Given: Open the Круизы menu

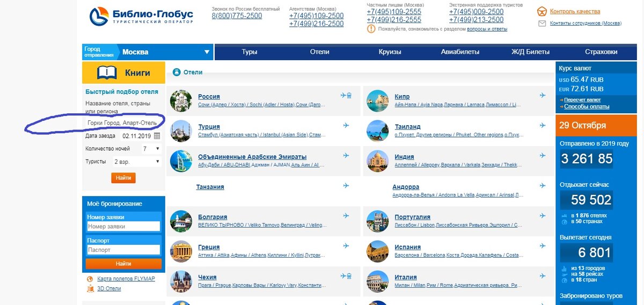Looking at the screenshot, I should (390, 52).
